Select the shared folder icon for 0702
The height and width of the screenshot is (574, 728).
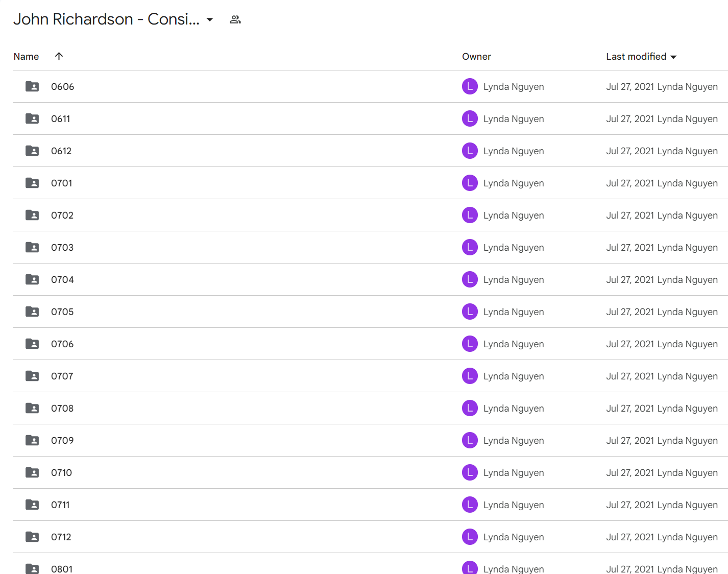pos(32,215)
